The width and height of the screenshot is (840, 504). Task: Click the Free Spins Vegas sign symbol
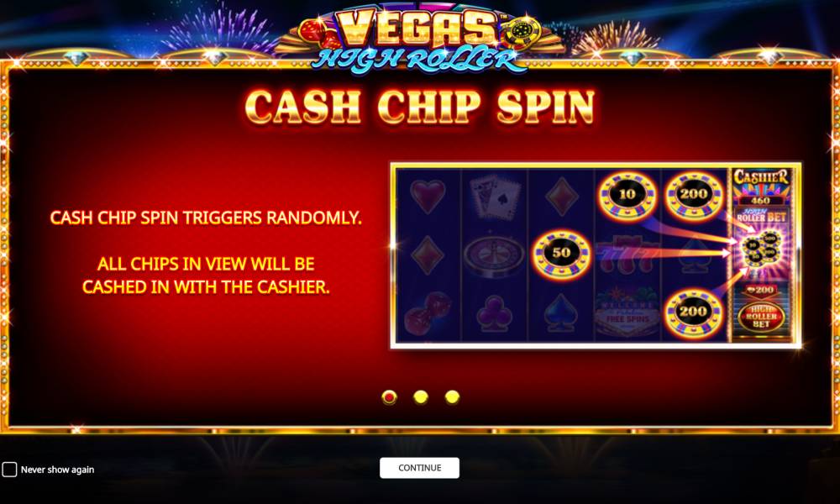[x=627, y=312]
